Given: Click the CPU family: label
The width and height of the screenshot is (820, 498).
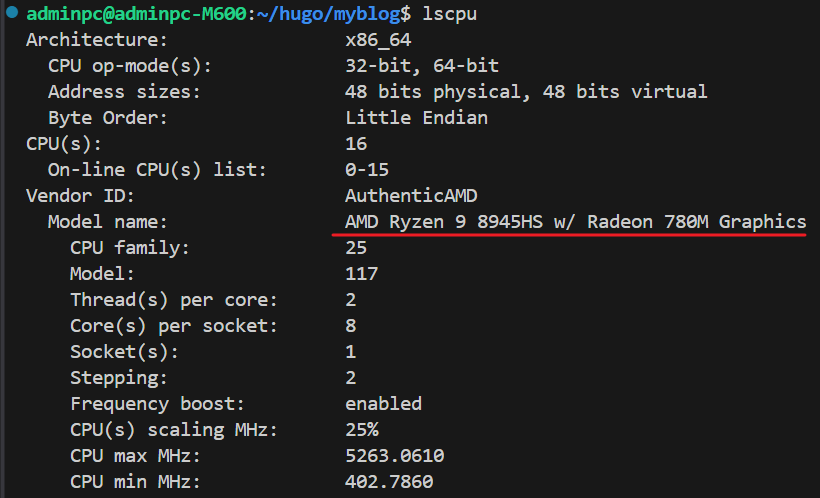Looking at the screenshot, I should click(130, 248).
